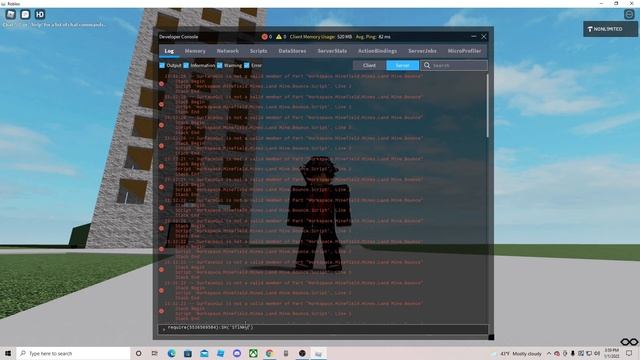This screenshot has width=640, height=360.
Task: Click the Client Memory Usage 520 MB text
Action: (x=320, y=37)
